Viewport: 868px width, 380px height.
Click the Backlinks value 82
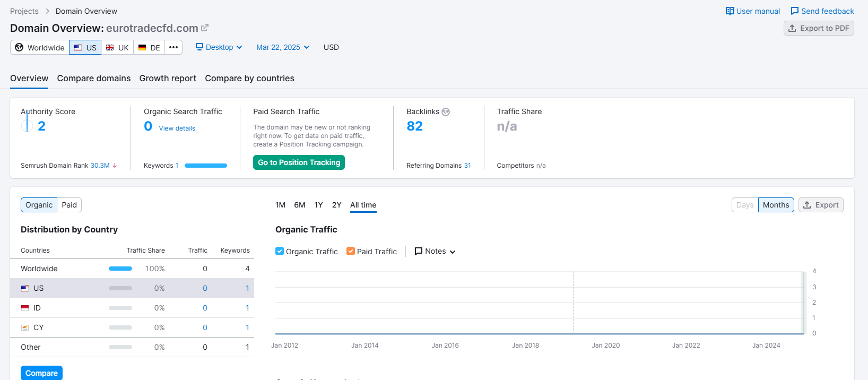[415, 126]
